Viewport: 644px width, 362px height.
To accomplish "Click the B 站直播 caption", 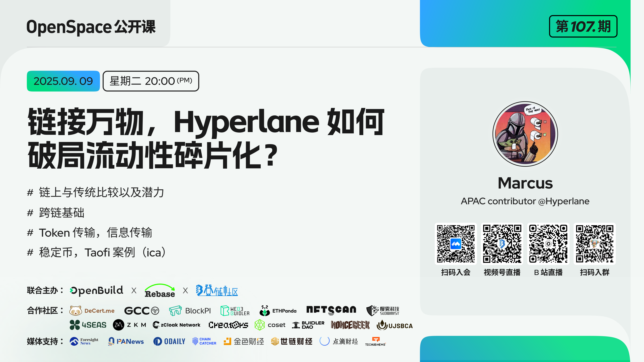I will [x=548, y=272].
